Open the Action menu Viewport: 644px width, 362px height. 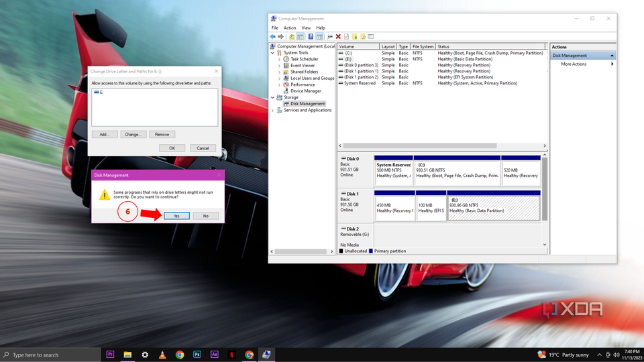tap(290, 28)
